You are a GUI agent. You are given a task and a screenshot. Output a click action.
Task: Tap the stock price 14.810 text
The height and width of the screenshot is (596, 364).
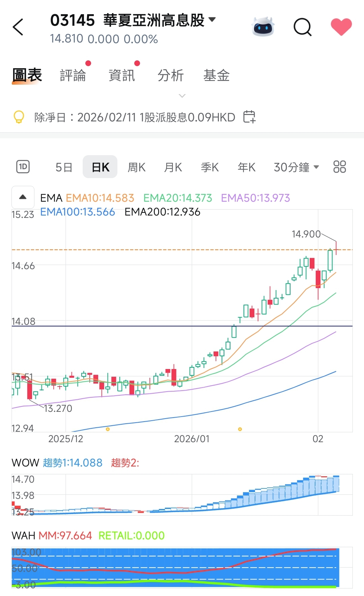point(66,39)
